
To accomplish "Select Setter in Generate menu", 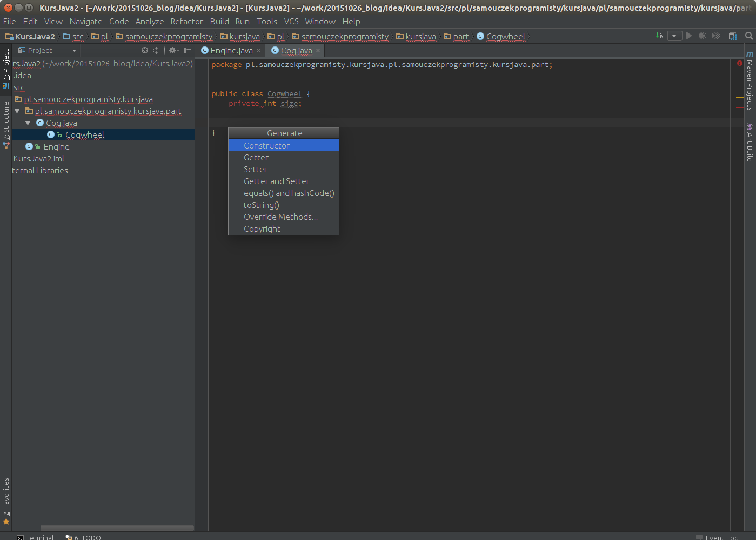I will coord(284,169).
